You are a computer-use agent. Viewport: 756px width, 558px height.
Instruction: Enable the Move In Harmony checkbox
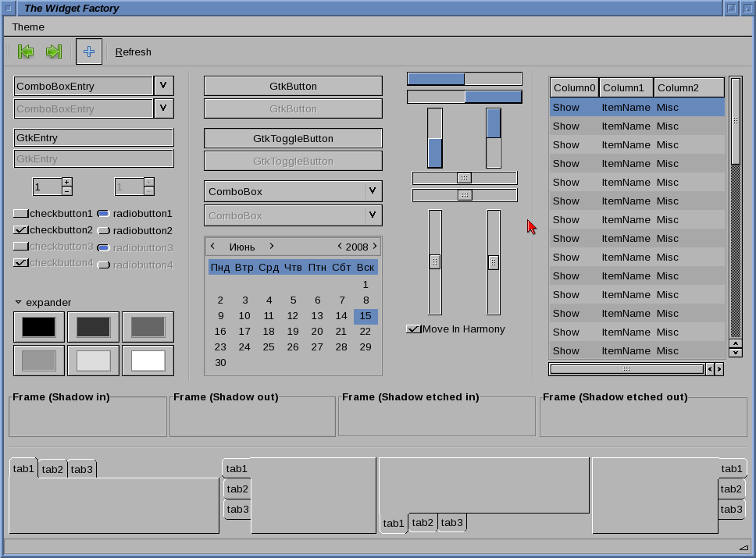pos(412,329)
